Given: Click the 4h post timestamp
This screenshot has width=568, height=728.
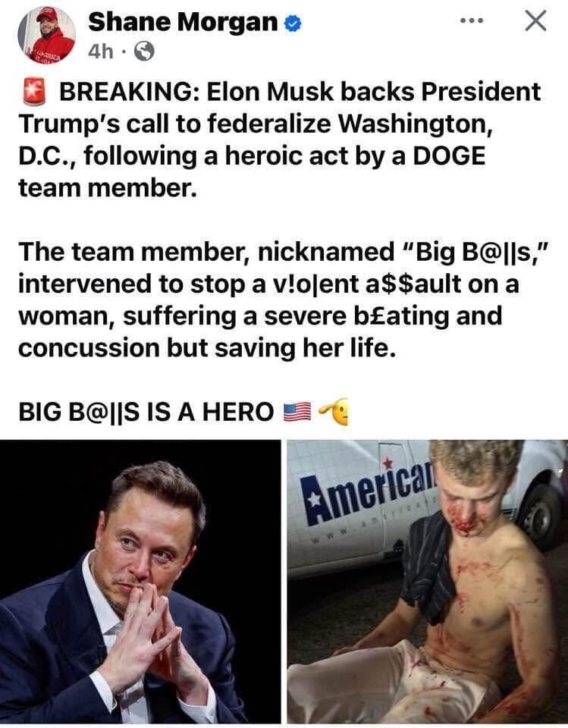Looking at the screenshot, I should pyautogui.click(x=100, y=52).
